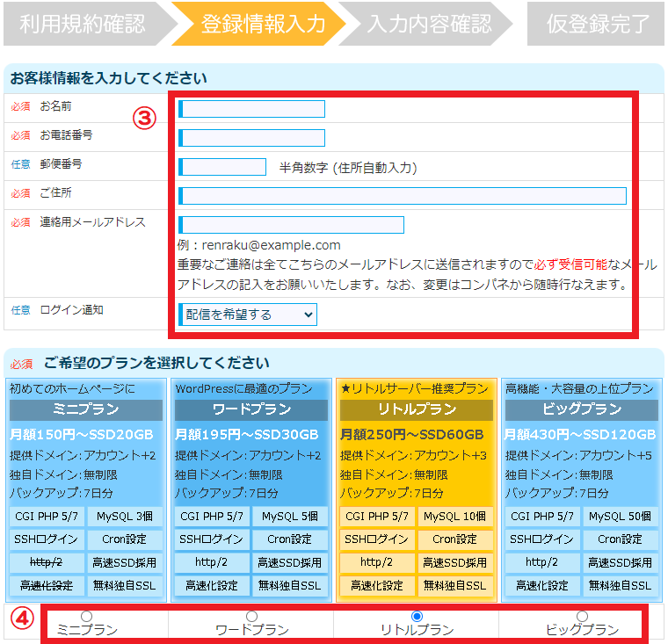Select the ミニプラン radio button
The image size is (668, 644).
pos(86,617)
